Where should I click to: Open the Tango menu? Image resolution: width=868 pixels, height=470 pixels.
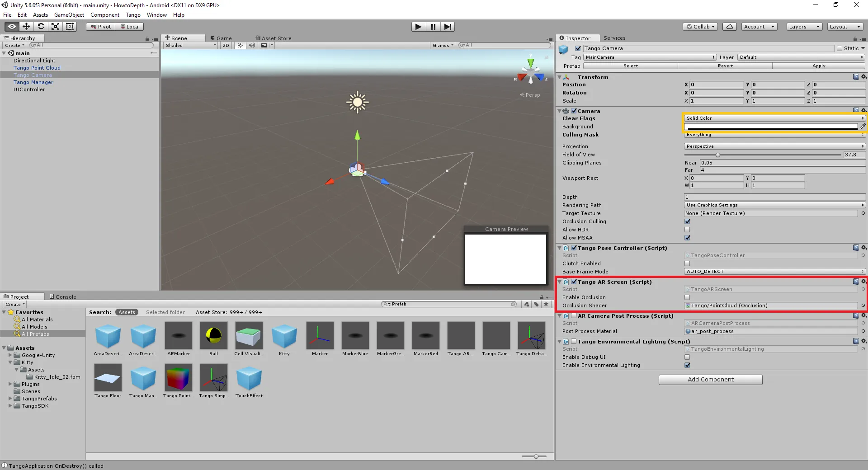[x=133, y=15]
